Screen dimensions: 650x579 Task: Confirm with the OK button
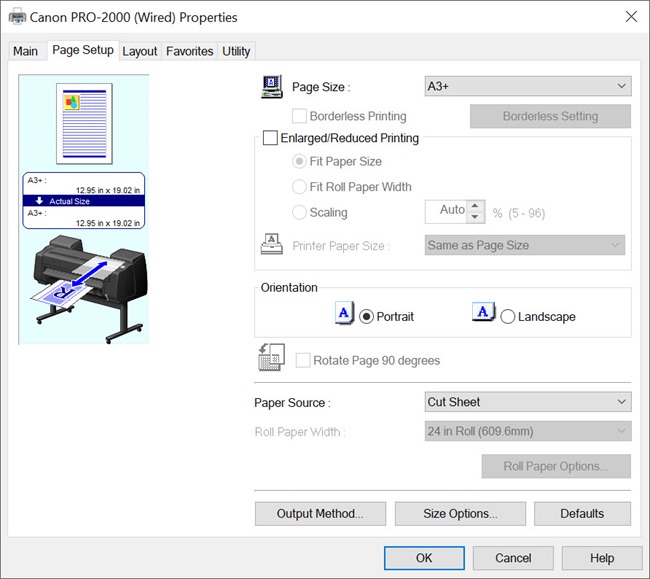click(424, 558)
